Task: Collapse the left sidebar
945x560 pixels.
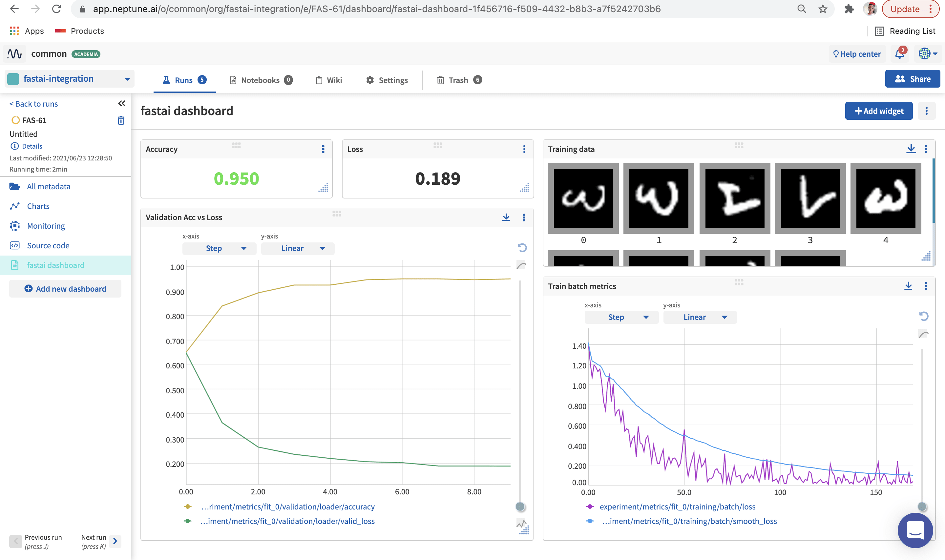Action: 121,103
